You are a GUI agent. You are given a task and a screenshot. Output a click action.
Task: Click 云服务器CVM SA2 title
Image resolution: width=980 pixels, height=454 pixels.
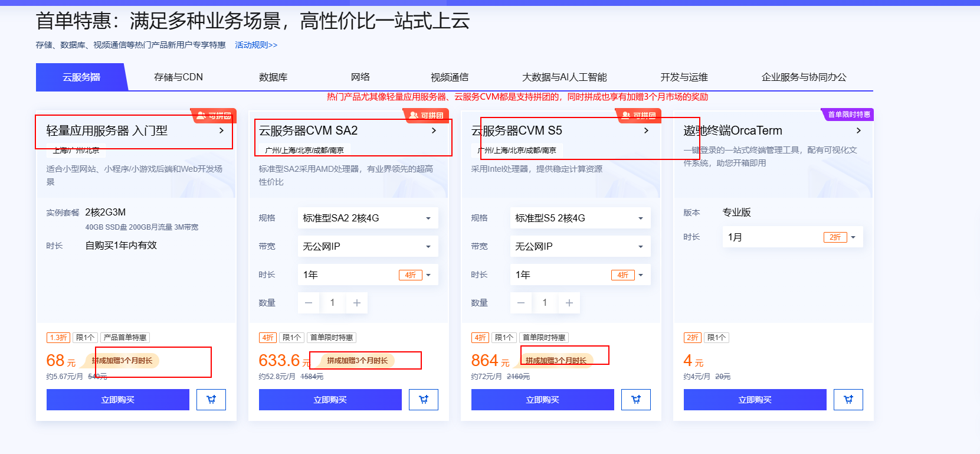pos(309,130)
